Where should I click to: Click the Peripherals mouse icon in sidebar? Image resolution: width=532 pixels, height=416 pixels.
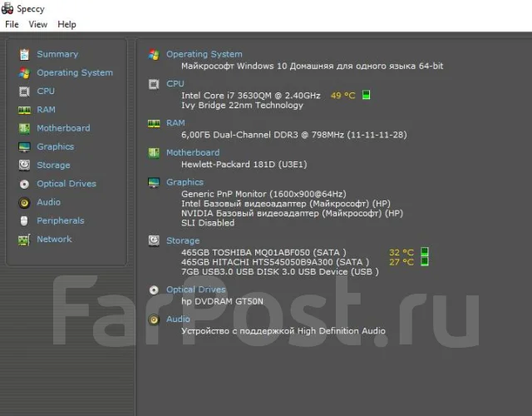pyautogui.click(x=24, y=221)
